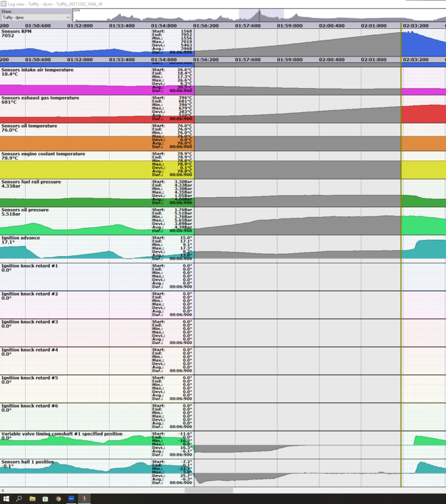
Task: Switch to the active log viewer taskbar icon
Action: click(85, 499)
